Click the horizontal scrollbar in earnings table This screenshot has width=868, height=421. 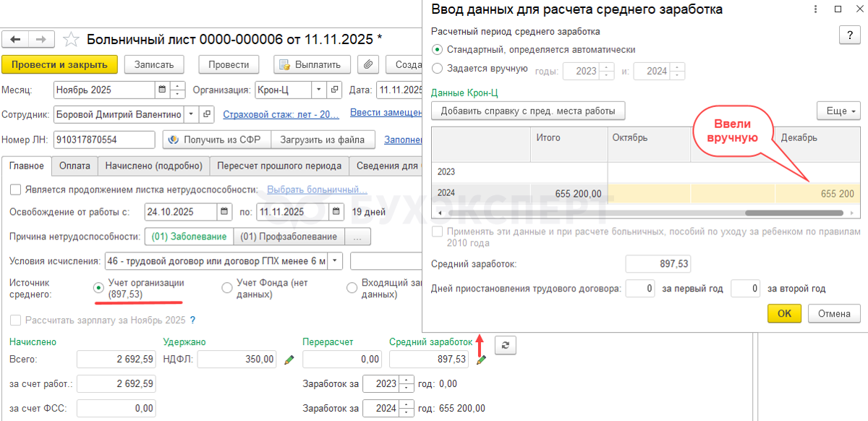793,213
